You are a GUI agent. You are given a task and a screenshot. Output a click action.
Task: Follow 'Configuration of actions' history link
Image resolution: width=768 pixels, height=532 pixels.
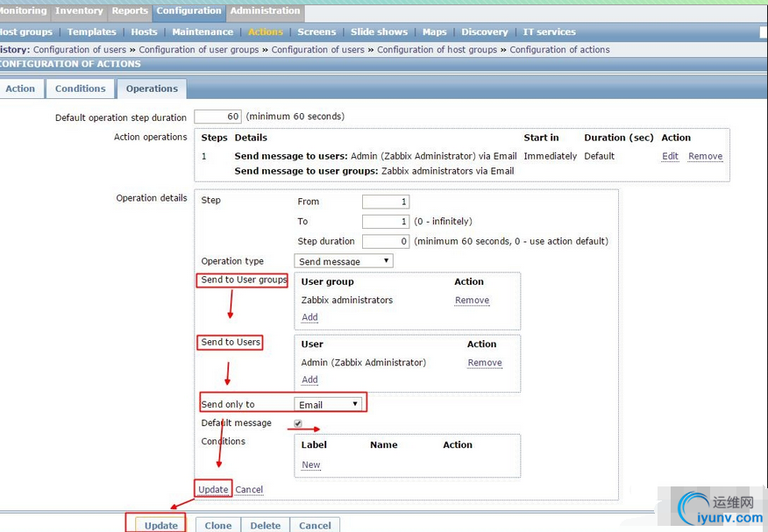click(x=560, y=49)
